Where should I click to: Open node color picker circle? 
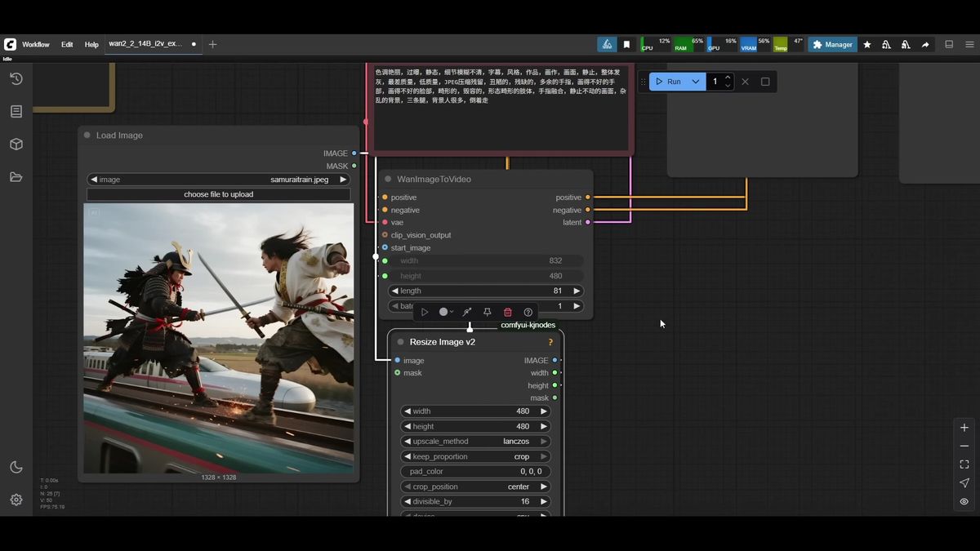tap(446, 312)
